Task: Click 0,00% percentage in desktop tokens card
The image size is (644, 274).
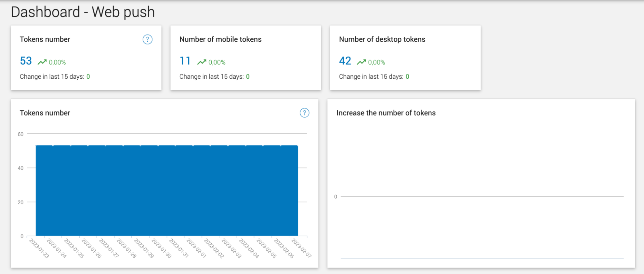Action: click(377, 62)
